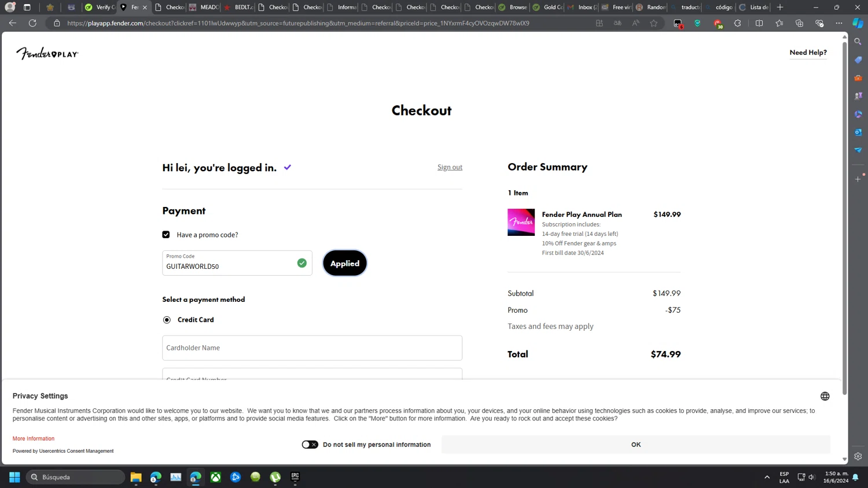The width and height of the screenshot is (868, 488).
Task: Click the taskbar Búsqueda search box
Action: [x=76, y=477]
